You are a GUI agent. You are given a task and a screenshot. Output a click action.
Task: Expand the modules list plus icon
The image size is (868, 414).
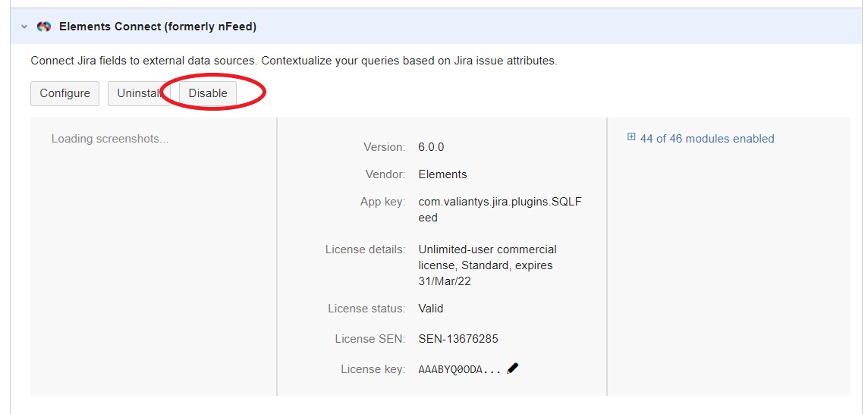tap(631, 138)
